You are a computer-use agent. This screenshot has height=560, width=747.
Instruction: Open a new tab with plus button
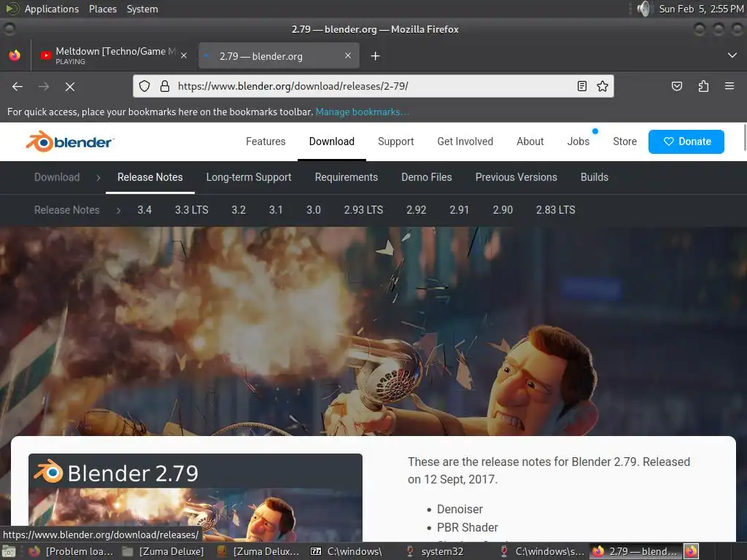point(376,56)
